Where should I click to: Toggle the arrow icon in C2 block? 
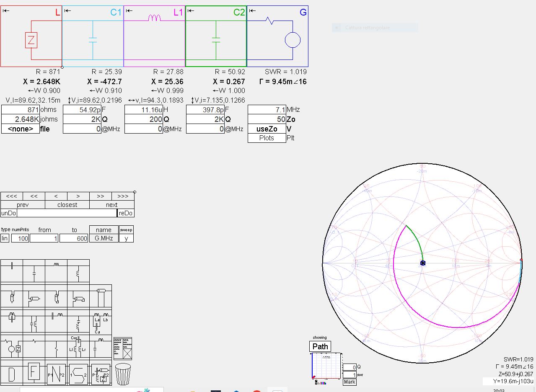(191, 10)
